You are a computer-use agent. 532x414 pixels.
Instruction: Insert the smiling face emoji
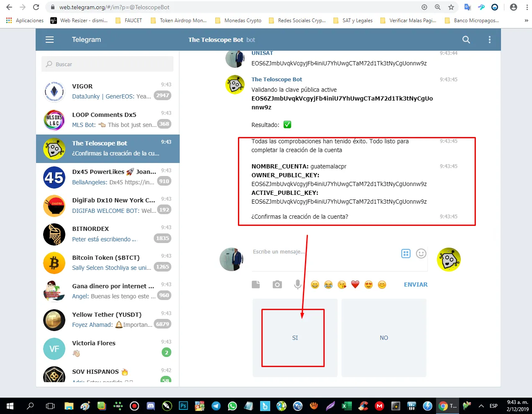(x=382, y=285)
